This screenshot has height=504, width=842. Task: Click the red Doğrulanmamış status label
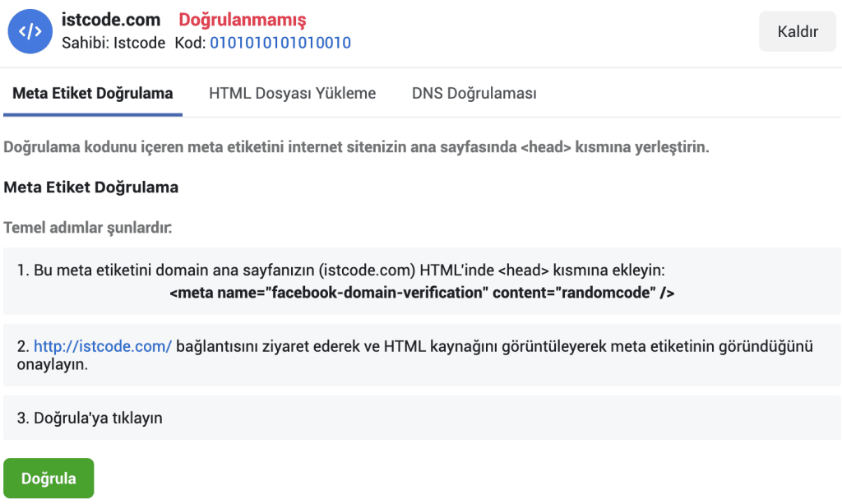[x=243, y=20]
